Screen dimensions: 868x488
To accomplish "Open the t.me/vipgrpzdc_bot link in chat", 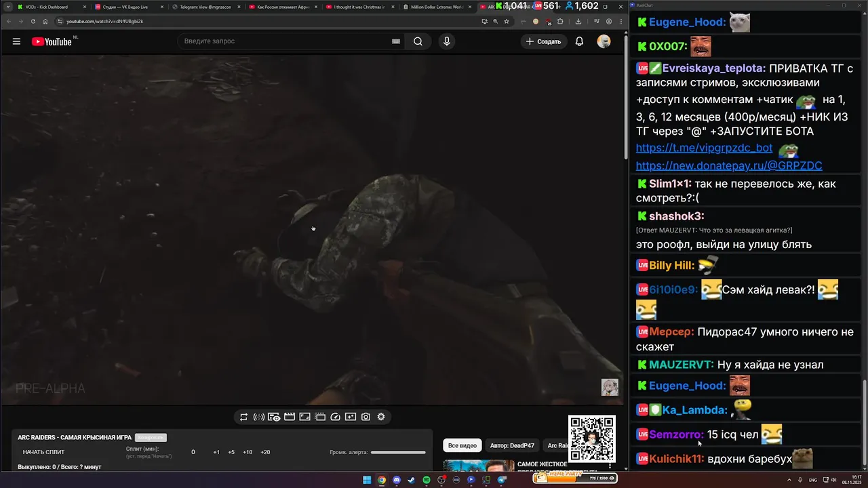I will [704, 148].
